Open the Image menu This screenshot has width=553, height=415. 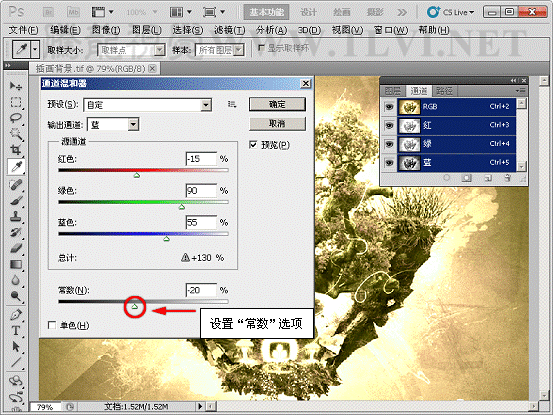(x=106, y=30)
